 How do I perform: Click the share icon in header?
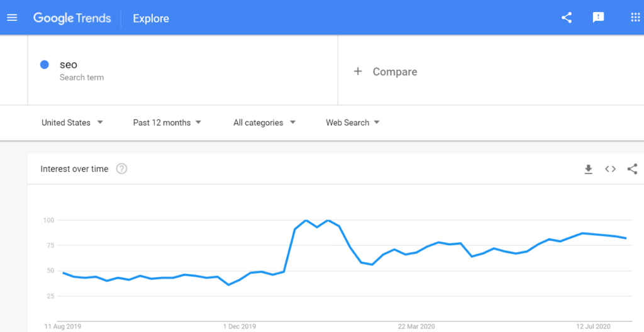(567, 18)
